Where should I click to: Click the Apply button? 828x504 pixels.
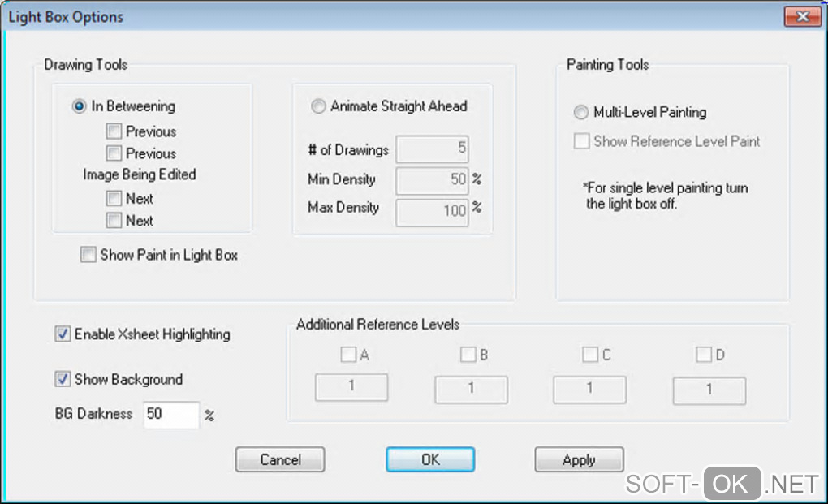pos(579,460)
